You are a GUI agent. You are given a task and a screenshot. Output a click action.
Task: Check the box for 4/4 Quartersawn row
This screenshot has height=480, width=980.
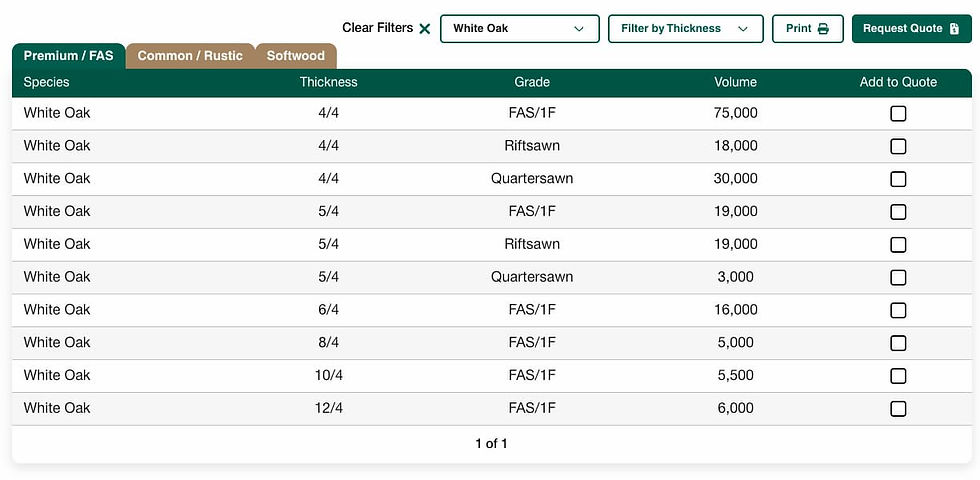(898, 179)
